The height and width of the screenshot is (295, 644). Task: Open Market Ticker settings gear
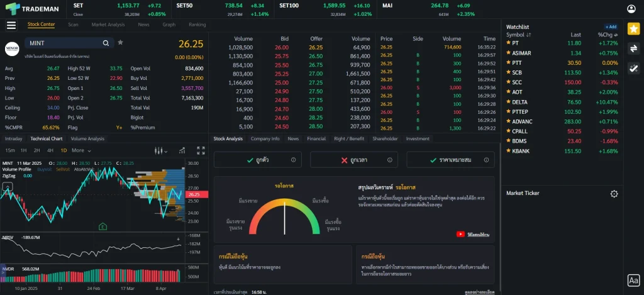(x=614, y=194)
